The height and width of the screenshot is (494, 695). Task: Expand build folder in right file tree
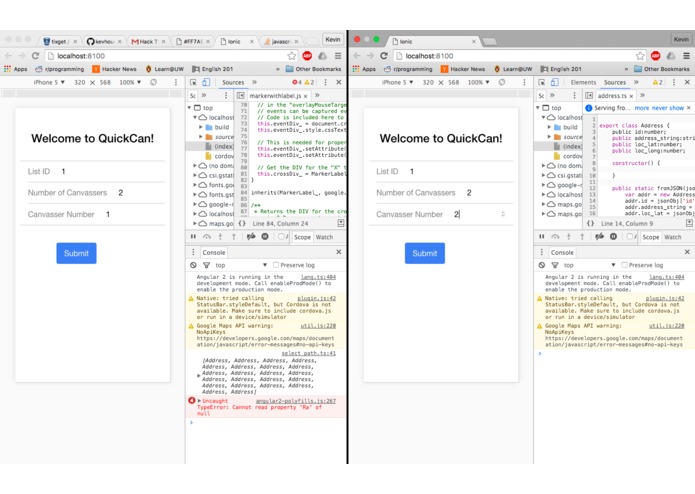[x=549, y=127]
